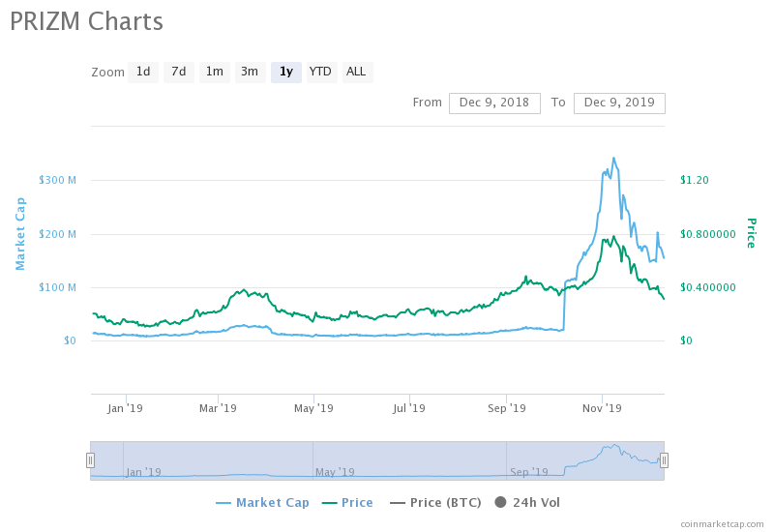Open coinmarketcap.com credit link
This screenshot has height=532, width=774.
coord(722,523)
